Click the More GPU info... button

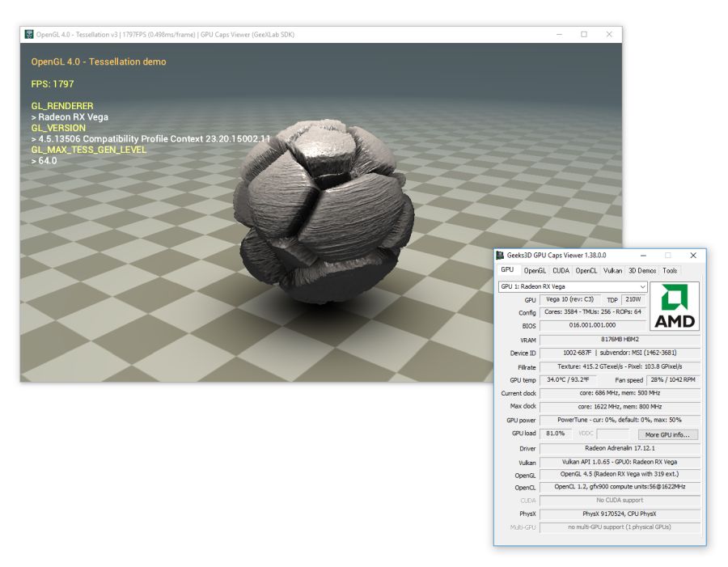click(x=667, y=434)
